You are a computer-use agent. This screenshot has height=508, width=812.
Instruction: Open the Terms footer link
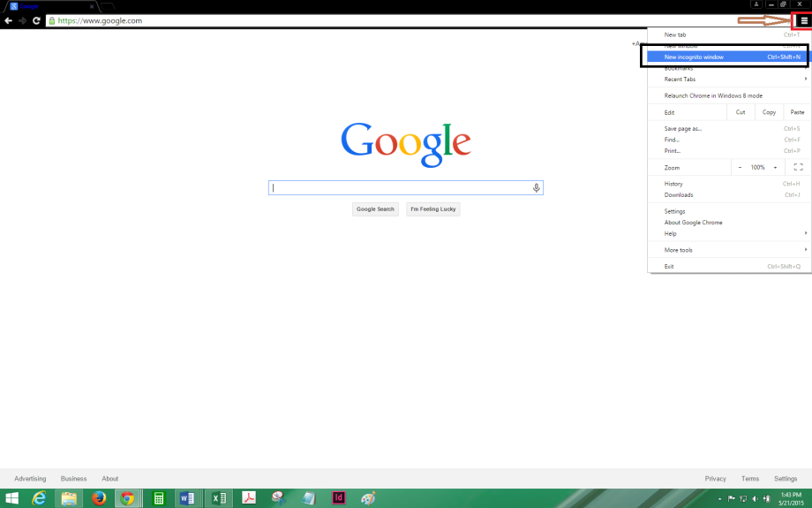(750, 479)
